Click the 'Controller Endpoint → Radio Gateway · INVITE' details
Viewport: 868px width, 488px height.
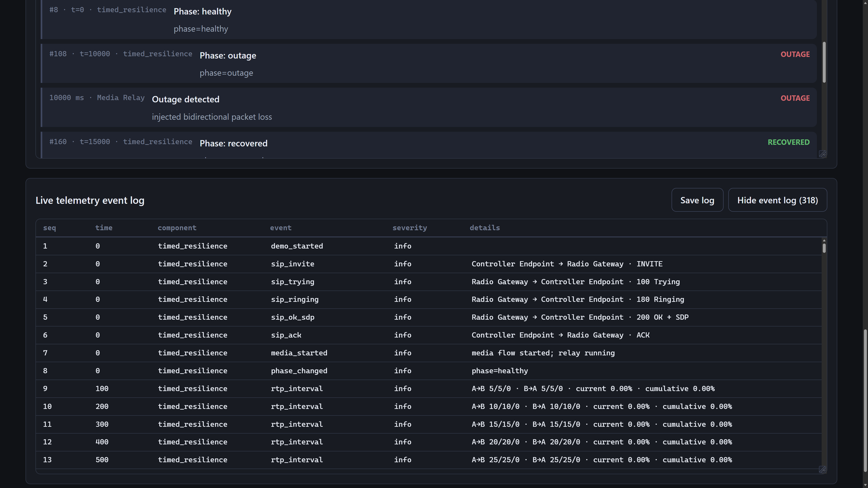[567, 264]
